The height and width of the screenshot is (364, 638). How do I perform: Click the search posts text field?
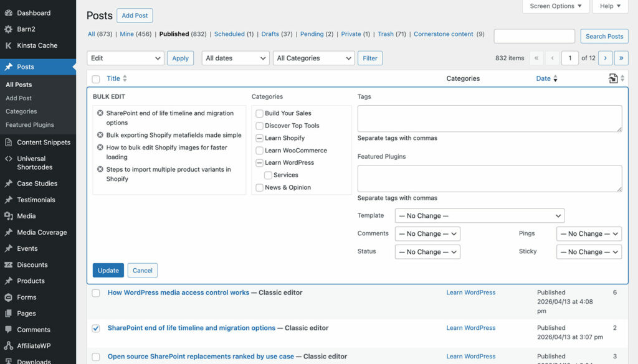point(534,36)
